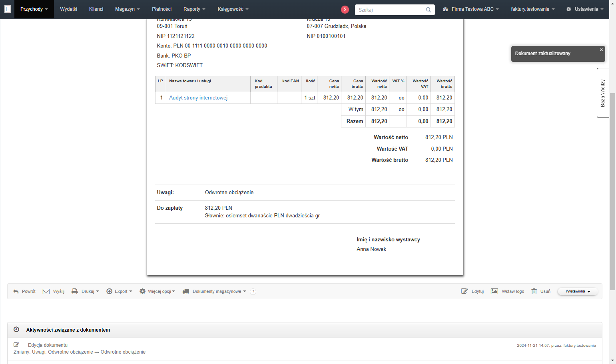The width and height of the screenshot is (616, 364).
Task: Click the page vertical scrollbar thumb
Action: [612, 192]
